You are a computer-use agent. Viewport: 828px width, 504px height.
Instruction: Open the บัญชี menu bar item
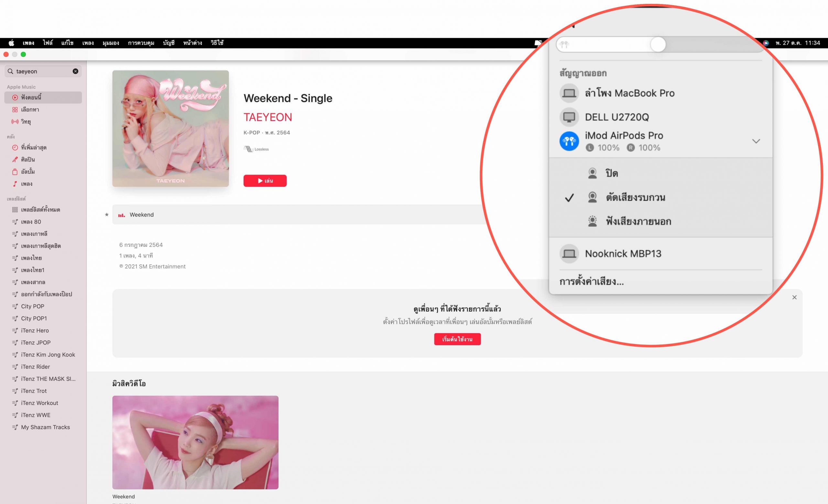[x=169, y=43]
